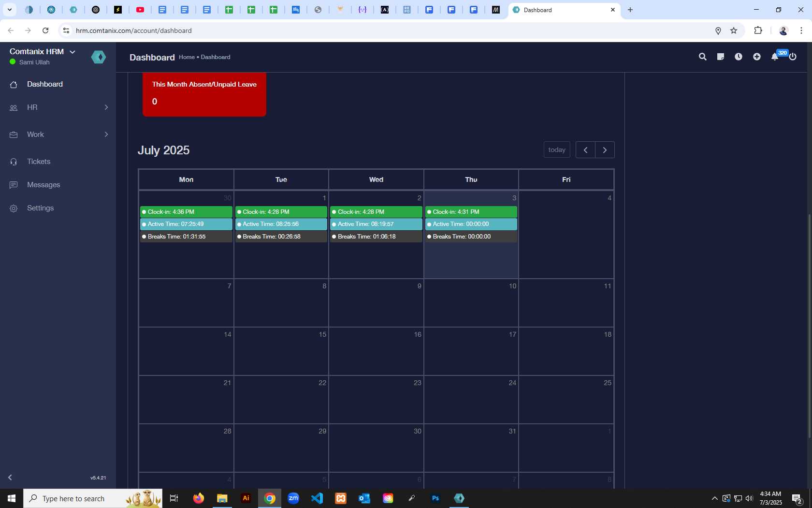Open Visual Studio Code from taskbar

point(317,498)
